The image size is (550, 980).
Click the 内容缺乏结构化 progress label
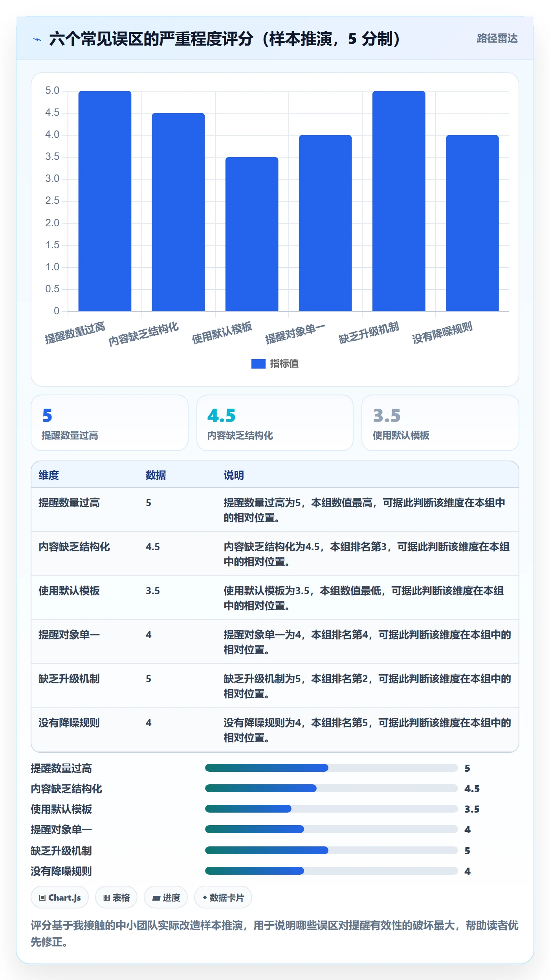(66, 789)
